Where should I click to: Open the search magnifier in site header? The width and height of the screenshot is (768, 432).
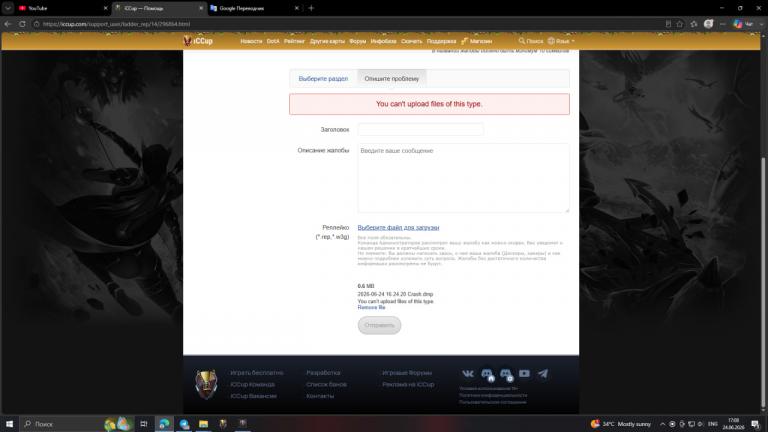pos(522,41)
